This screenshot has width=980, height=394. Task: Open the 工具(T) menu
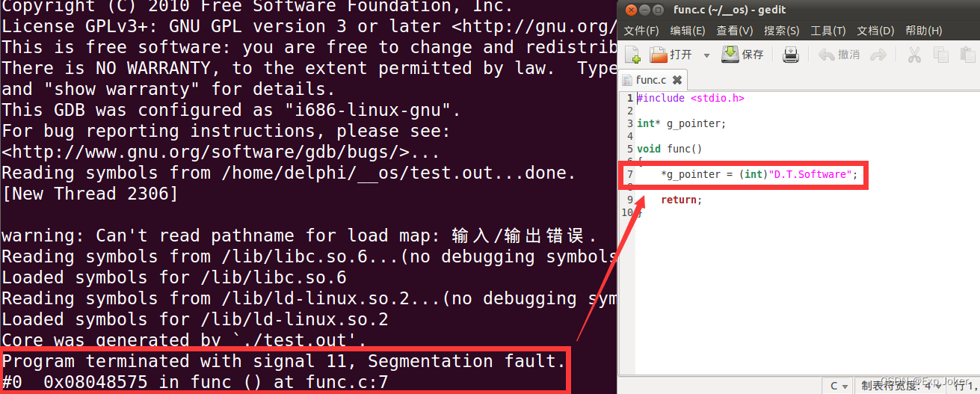828,31
